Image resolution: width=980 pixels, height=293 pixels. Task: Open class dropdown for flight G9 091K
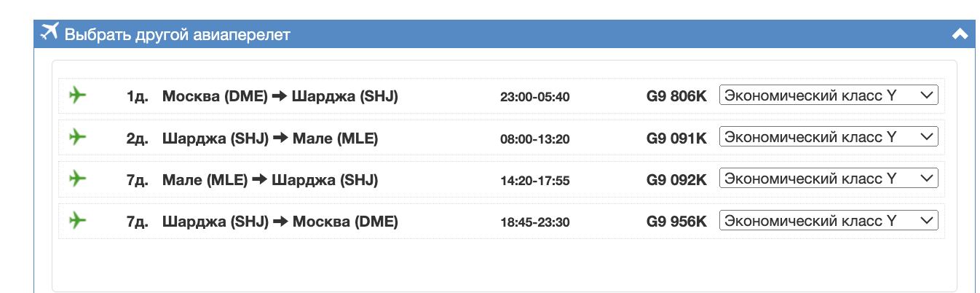click(x=828, y=137)
